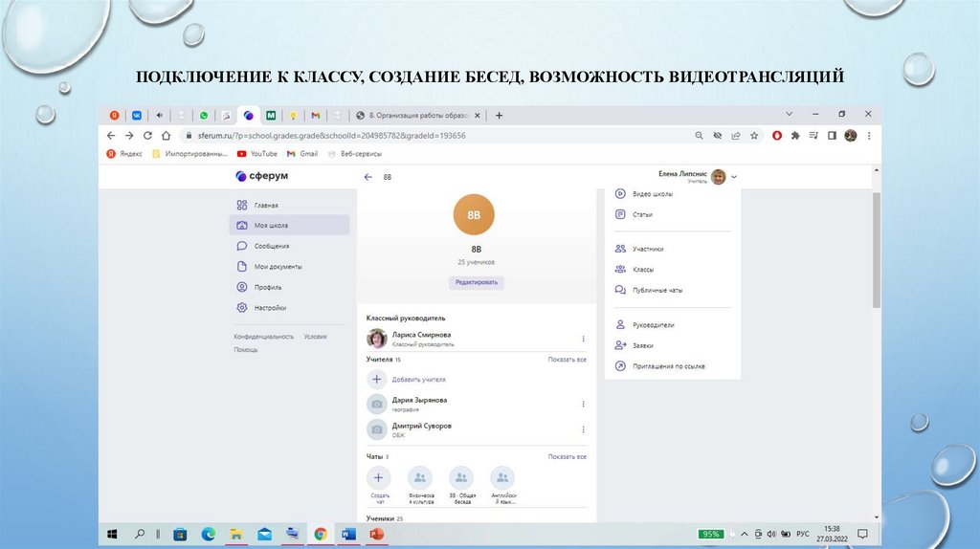Expand Елена Липснис account dropdown
Viewport: 980px width, 549px height.
[734, 177]
